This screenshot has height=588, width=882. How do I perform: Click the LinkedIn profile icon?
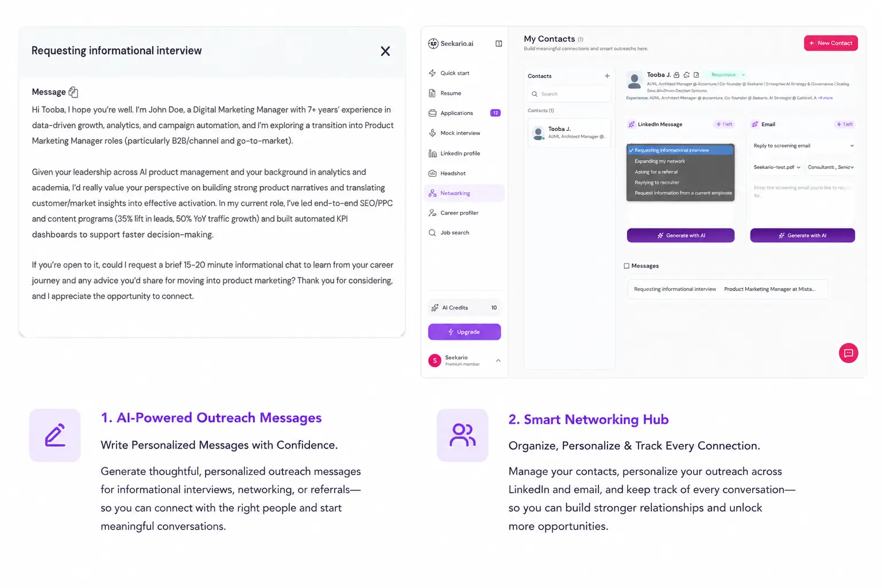point(432,153)
